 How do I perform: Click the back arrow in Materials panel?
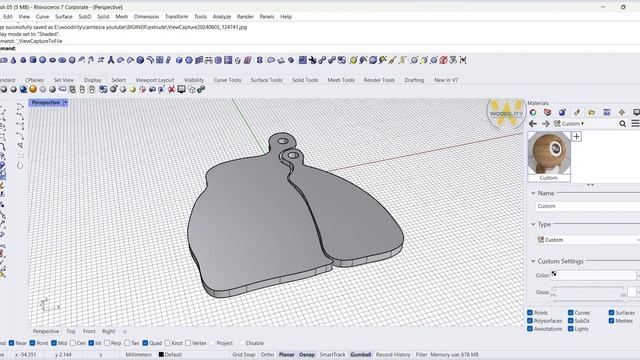(x=533, y=124)
